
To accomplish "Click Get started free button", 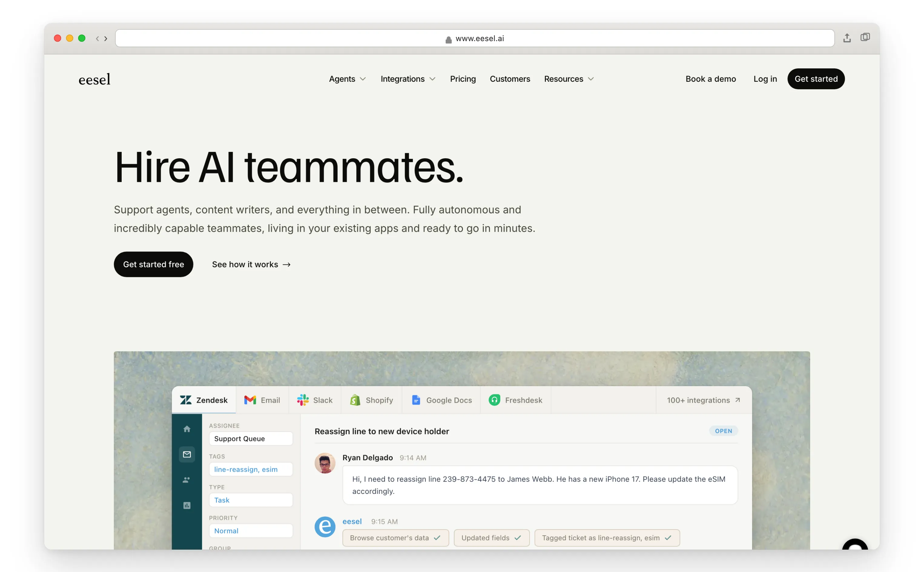I will [153, 264].
